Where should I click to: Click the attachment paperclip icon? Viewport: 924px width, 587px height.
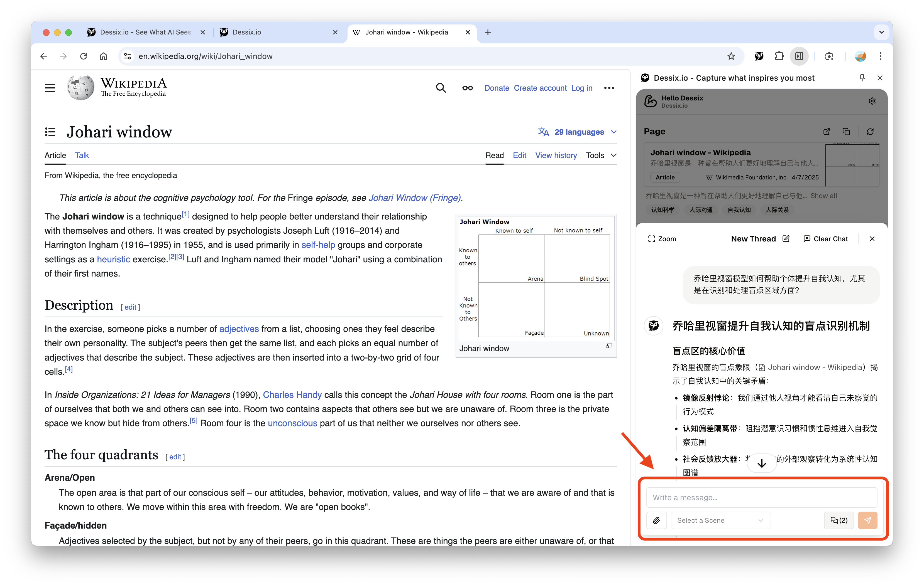pyautogui.click(x=657, y=520)
